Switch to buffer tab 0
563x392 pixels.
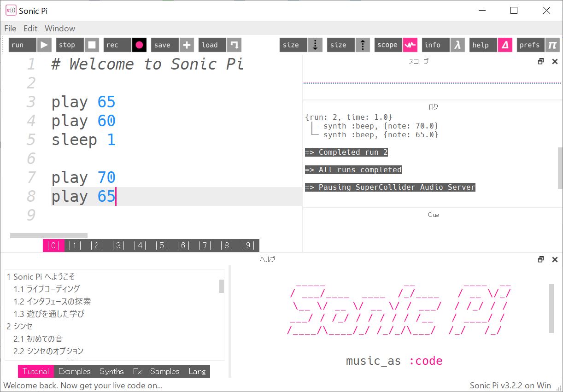53,246
